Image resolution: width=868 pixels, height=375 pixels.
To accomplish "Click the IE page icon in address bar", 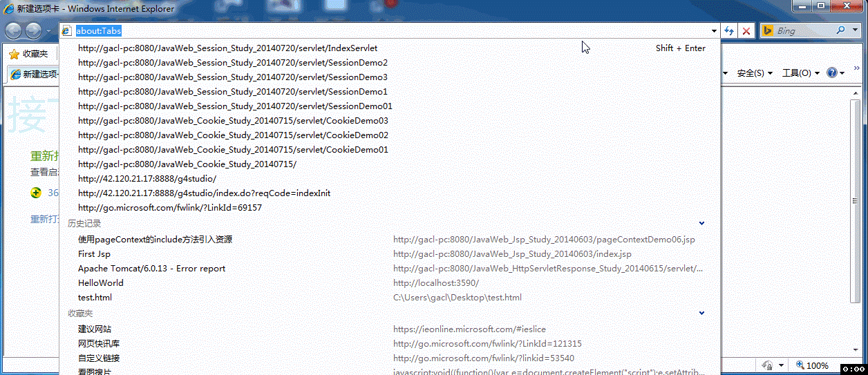I will pos(66,31).
